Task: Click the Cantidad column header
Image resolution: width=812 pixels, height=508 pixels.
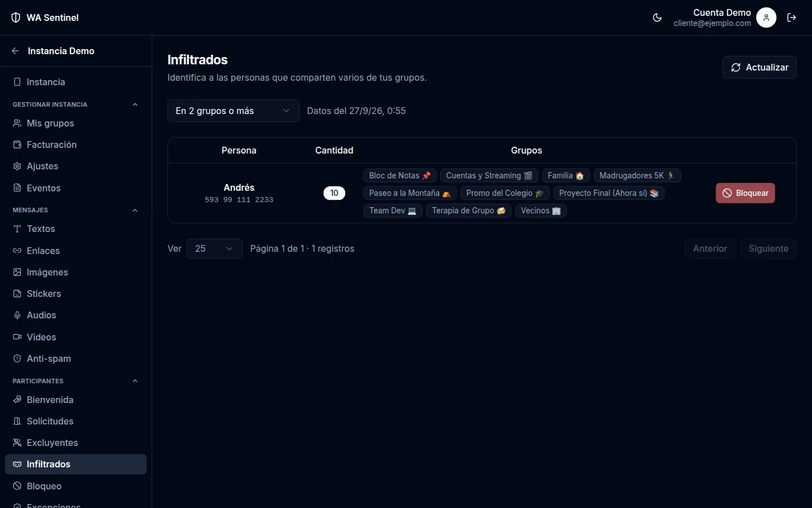Action: 334,150
